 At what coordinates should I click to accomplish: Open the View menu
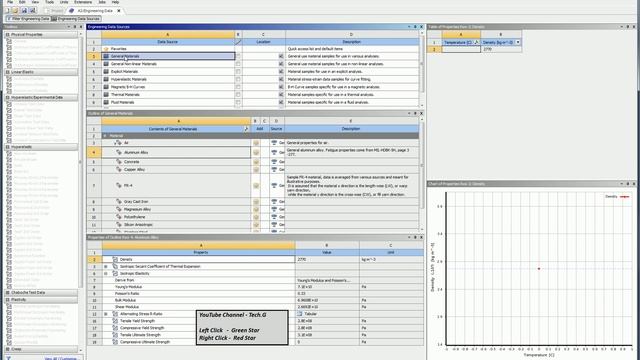(x=35, y=2)
